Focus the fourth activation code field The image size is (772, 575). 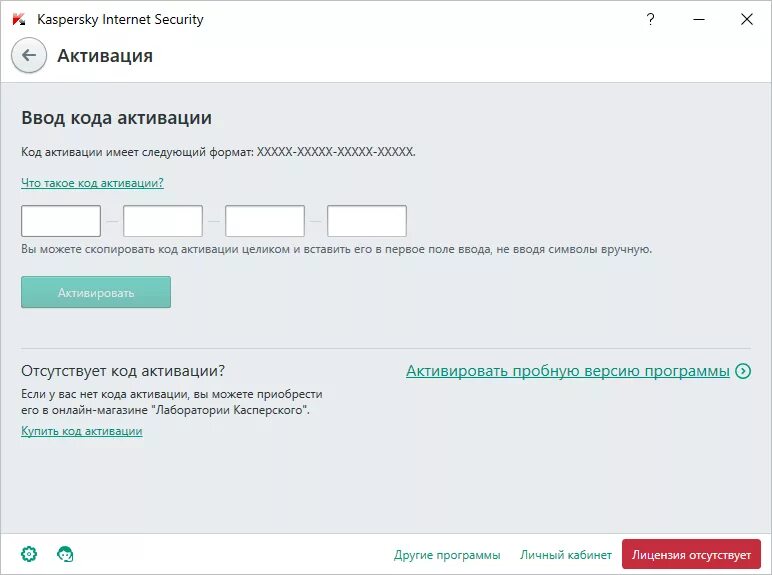367,221
